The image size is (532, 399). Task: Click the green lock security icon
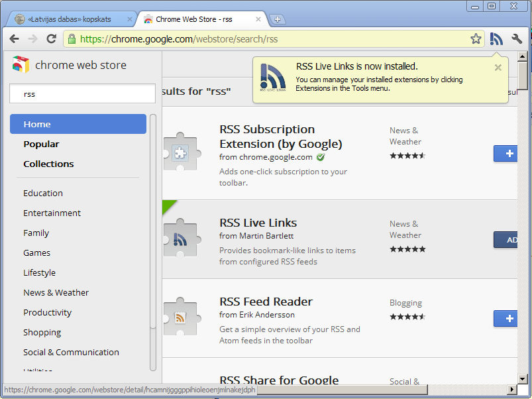(x=72, y=39)
